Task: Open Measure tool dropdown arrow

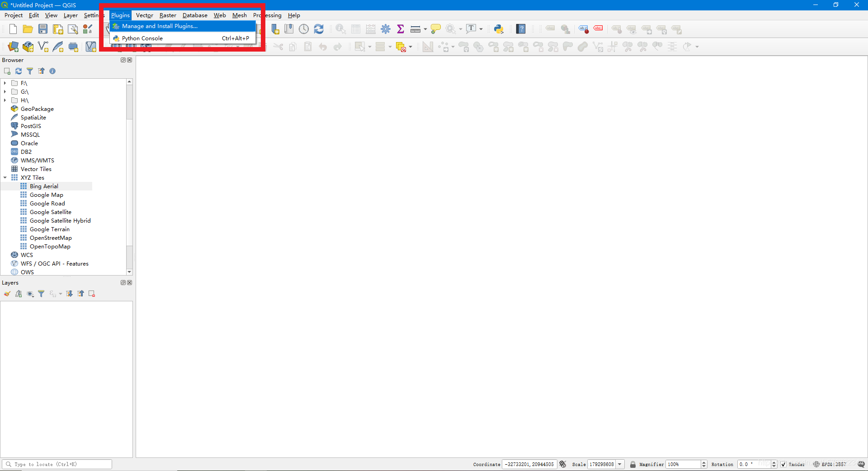Action: (x=425, y=29)
